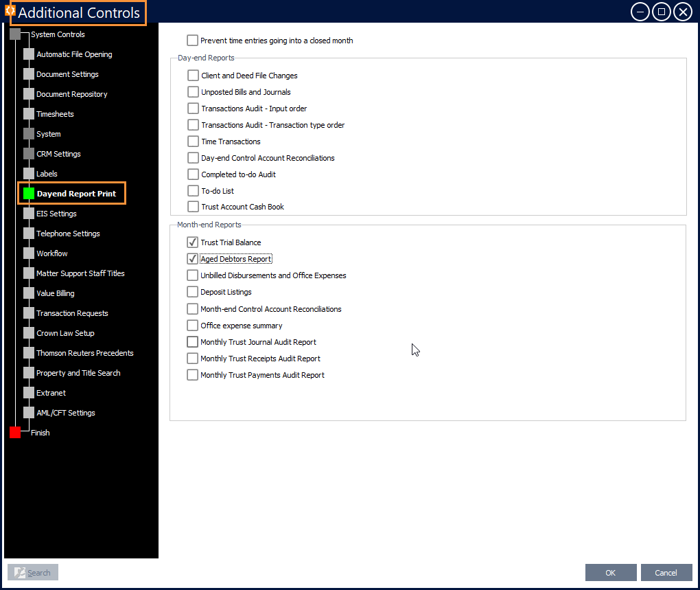Screen dimensions: 700x590
Task: Enable Monthly Trust Journal Audit Report
Action: [x=192, y=341]
